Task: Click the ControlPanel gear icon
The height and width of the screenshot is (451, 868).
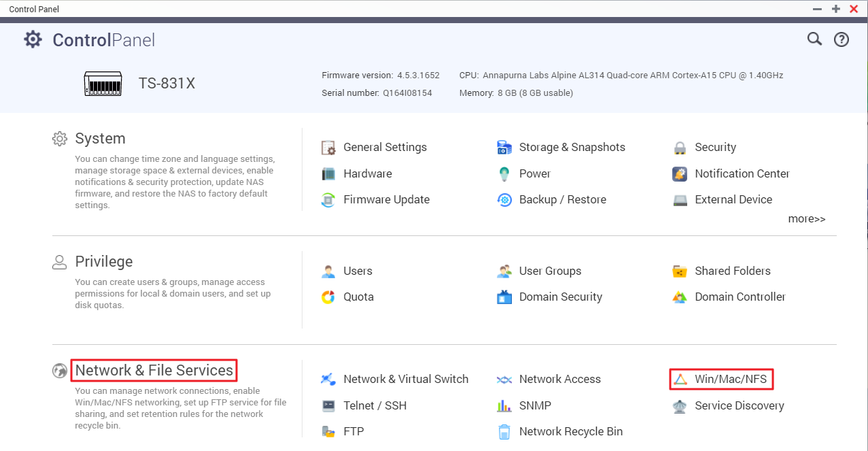Action: point(33,39)
